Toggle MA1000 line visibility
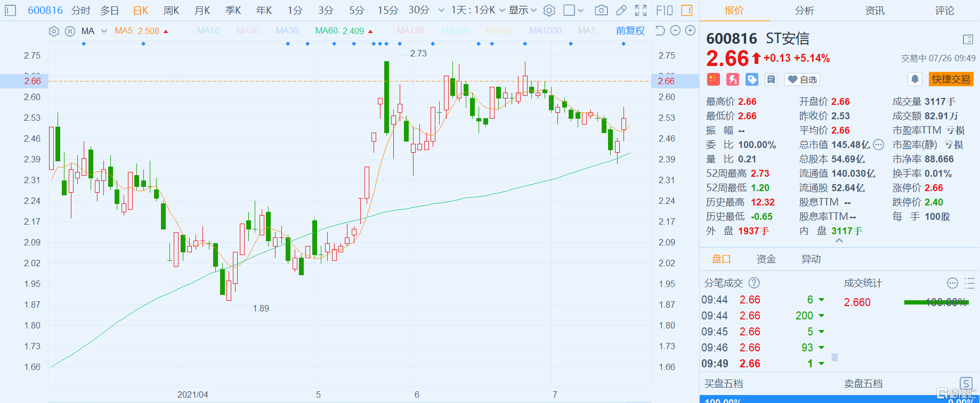 (546, 31)
